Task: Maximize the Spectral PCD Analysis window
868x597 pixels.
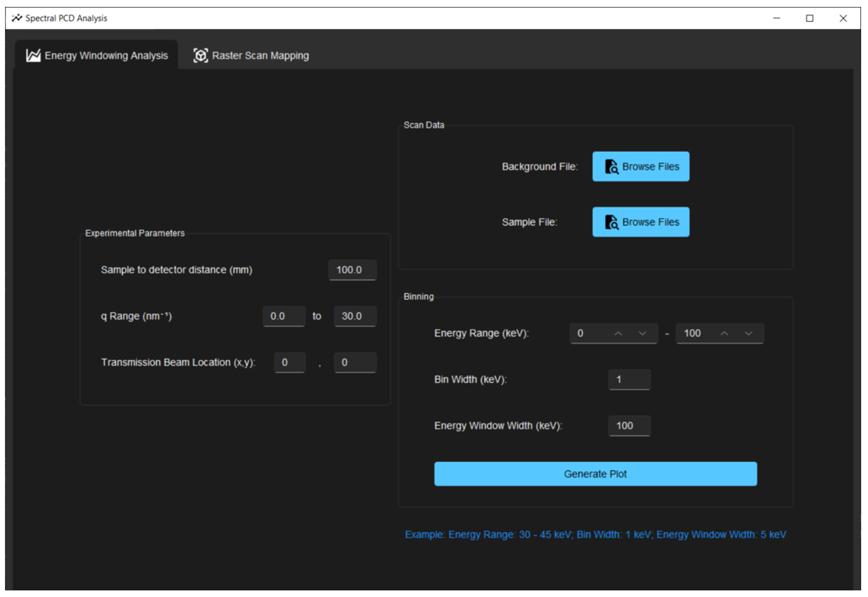Action: [809, 18]
